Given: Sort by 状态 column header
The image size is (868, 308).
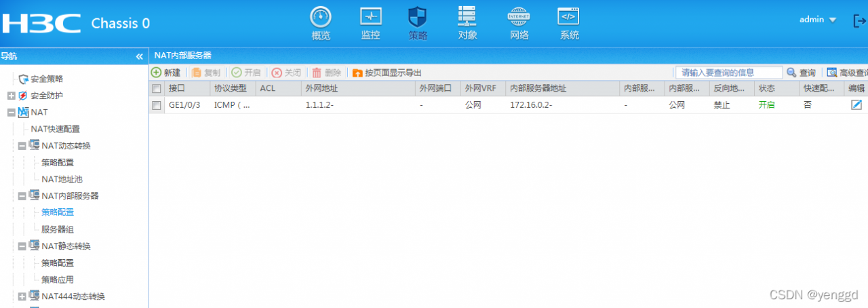Looking at the screenshot, I should tap(776, 89).
